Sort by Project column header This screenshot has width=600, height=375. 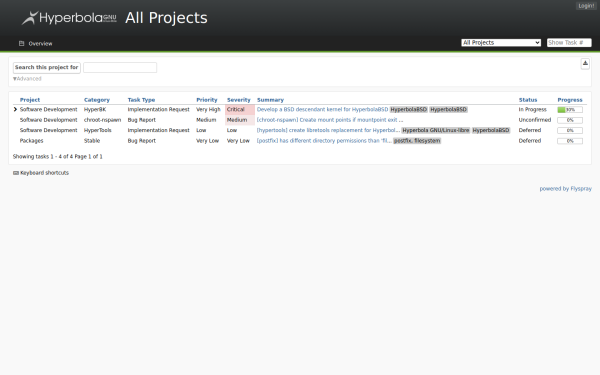tap(30, 100)
